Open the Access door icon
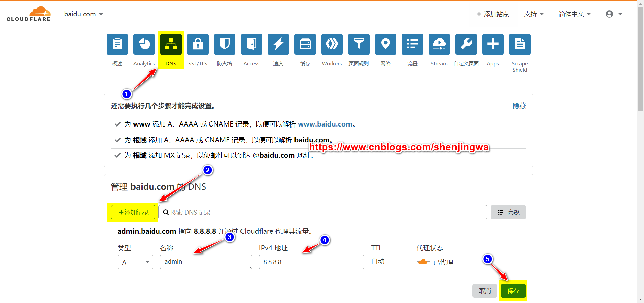644x303 pixels. tap(252, 44)
